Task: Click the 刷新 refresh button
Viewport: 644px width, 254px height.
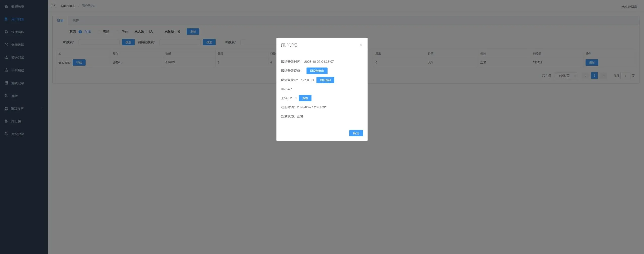Action: 193,32
